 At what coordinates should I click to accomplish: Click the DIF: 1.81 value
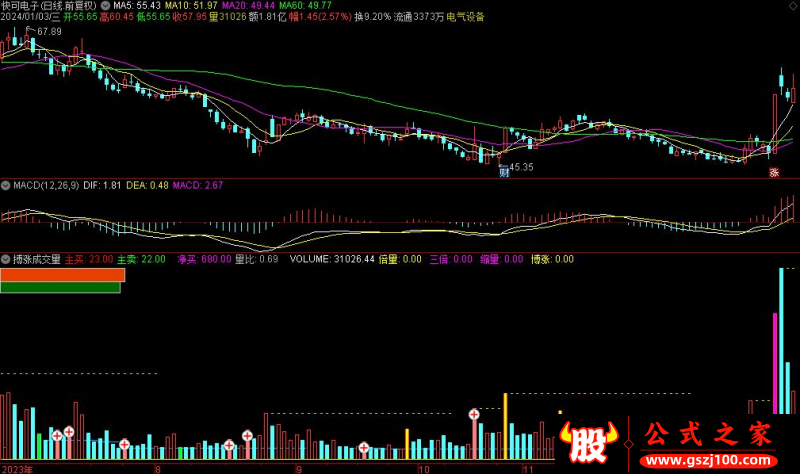click(102, 185)
